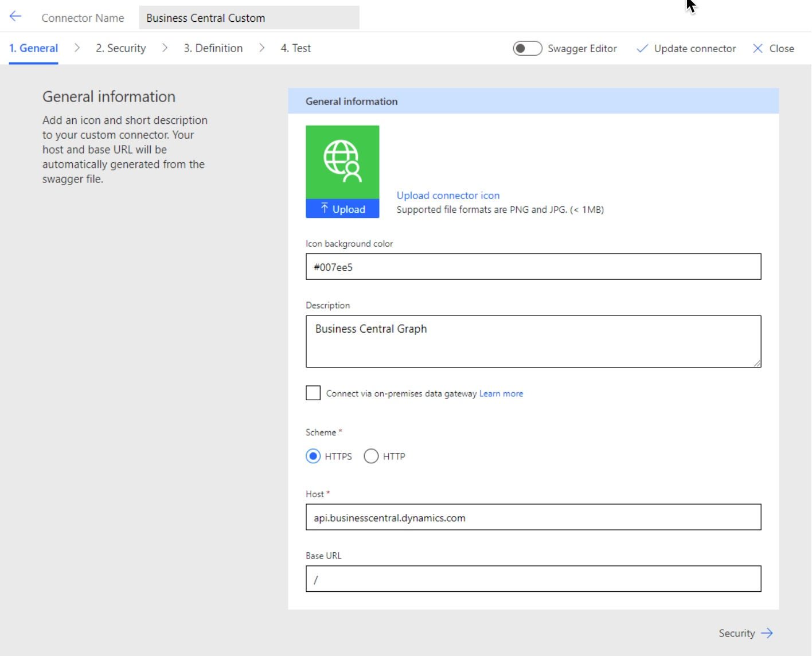
Task: Select the HTTPS scheme radio button
Action: [313, 456]
